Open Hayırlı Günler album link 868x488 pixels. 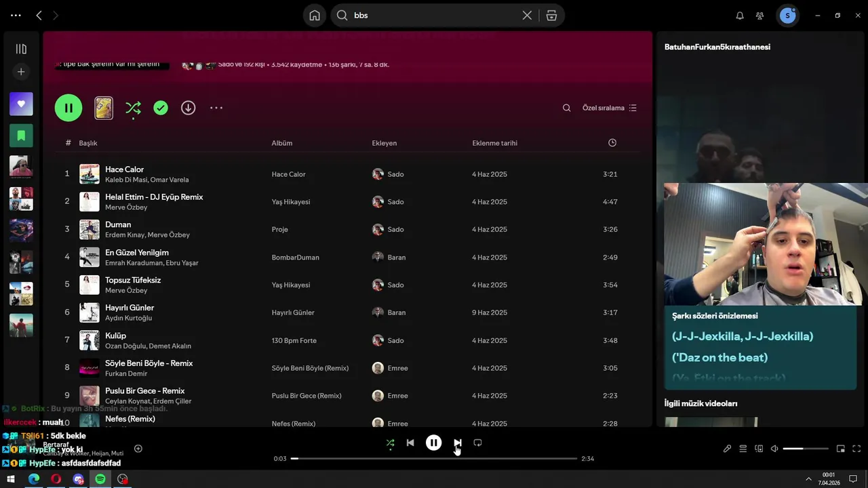[293, 312]
